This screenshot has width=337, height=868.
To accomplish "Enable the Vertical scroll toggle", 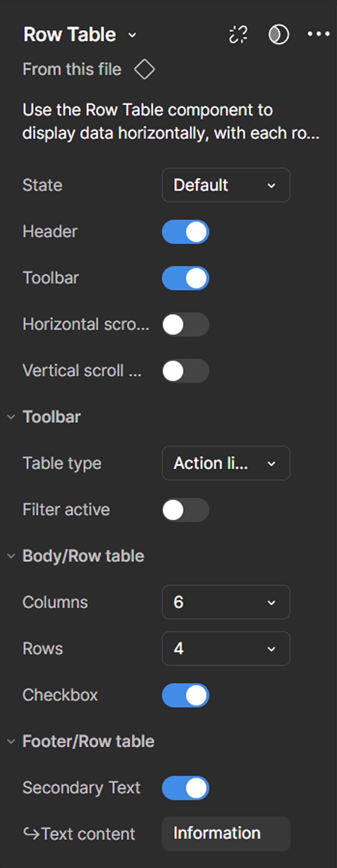I will coord(186,371).
